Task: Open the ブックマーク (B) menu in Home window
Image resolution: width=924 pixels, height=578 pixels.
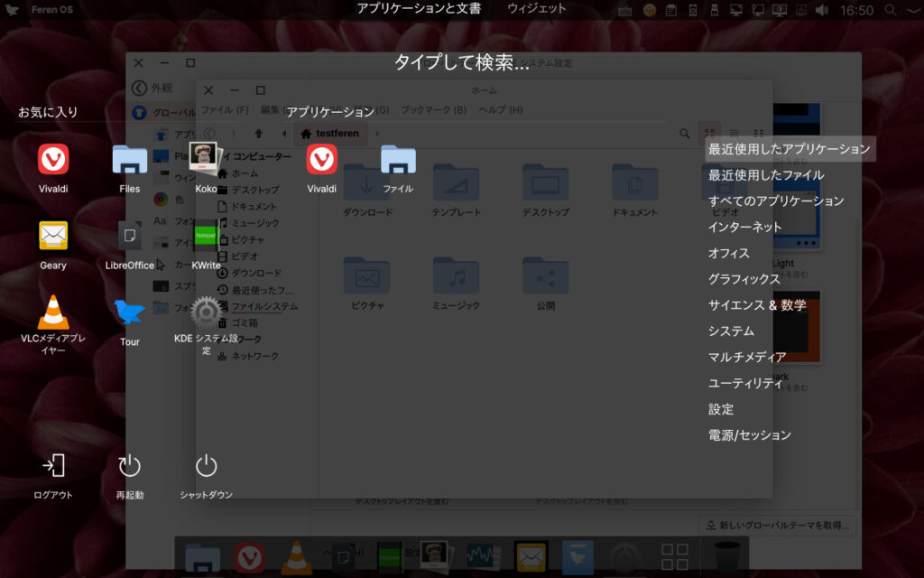Action: coord(434,109)
